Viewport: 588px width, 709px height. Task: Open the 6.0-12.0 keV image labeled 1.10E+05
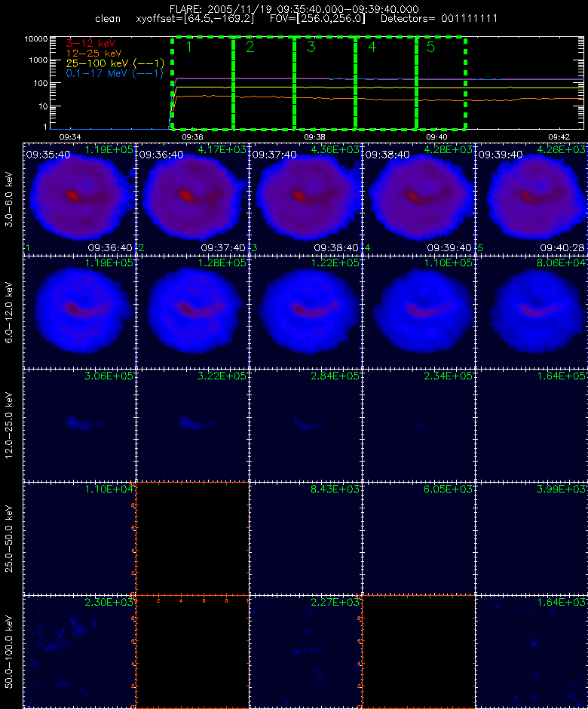[418, 312]
